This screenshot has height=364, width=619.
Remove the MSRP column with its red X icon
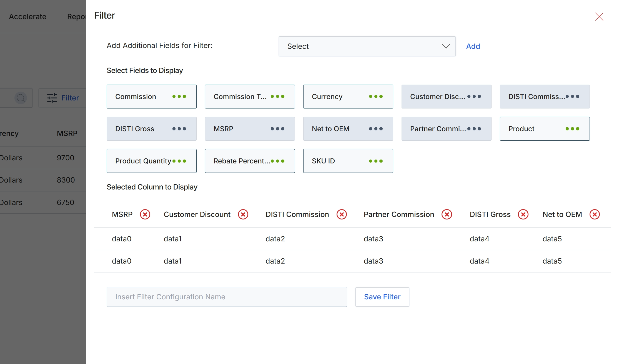(145, 214)
